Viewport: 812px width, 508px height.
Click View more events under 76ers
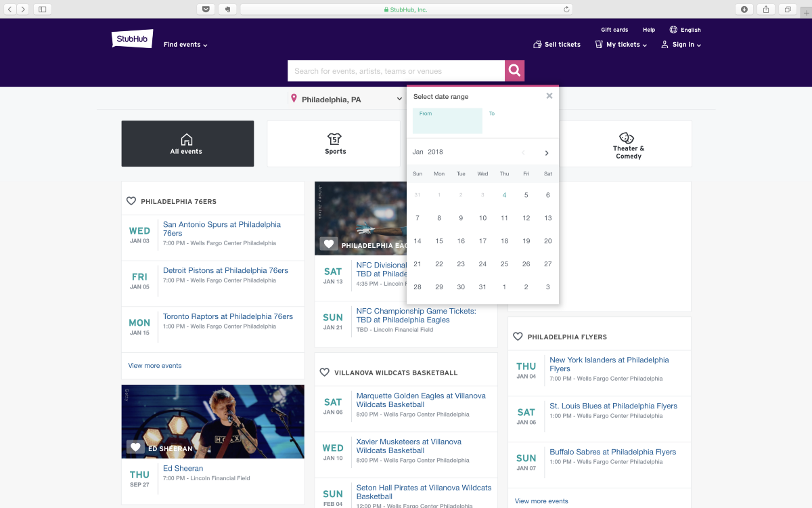point(155,366)
